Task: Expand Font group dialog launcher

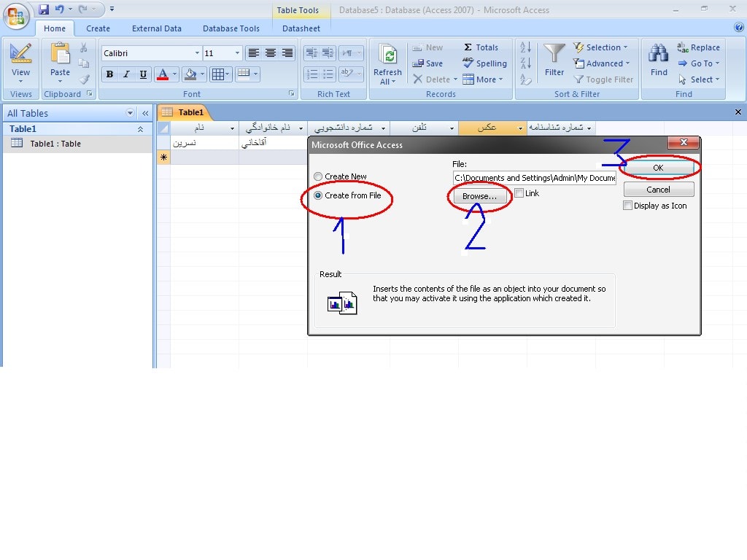Action: (x=292, y=94)
